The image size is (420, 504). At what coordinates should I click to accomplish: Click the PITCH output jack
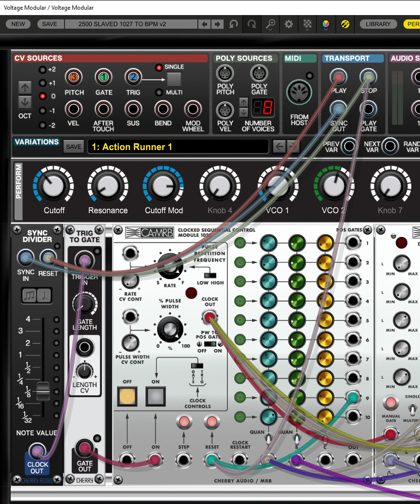pos(74,77)
